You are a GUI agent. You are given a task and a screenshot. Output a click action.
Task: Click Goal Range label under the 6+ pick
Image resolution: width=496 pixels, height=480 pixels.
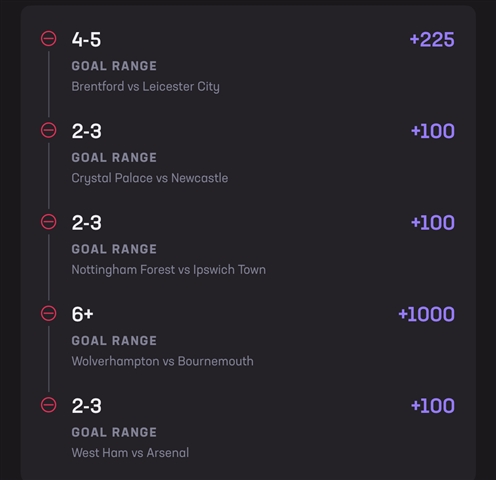coord(114,341)
